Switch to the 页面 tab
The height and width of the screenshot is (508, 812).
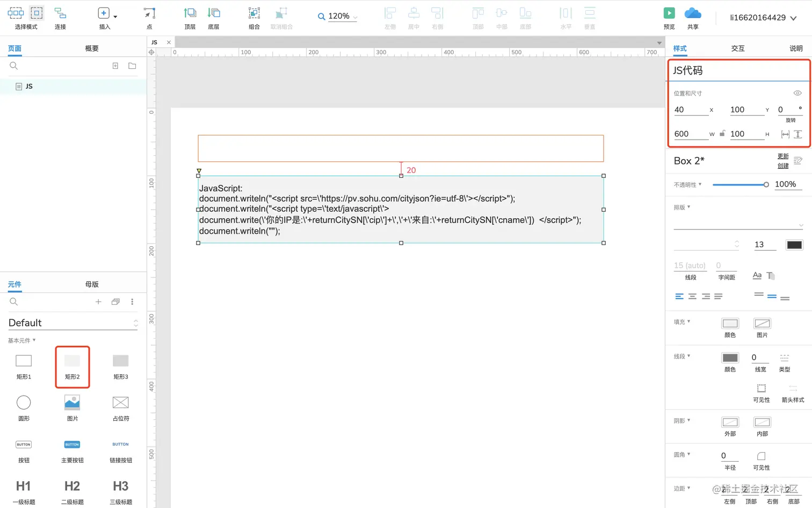15,48
